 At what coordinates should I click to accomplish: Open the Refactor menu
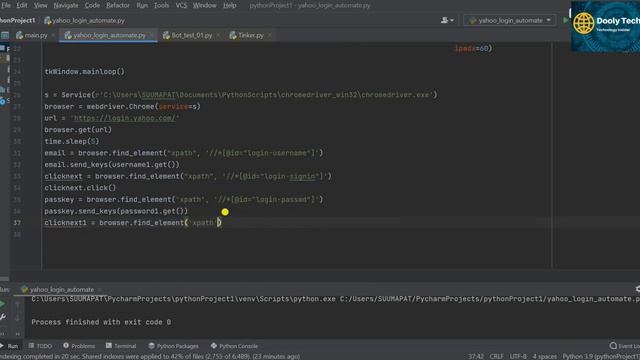pyautogui.click(x=118, y=5)
